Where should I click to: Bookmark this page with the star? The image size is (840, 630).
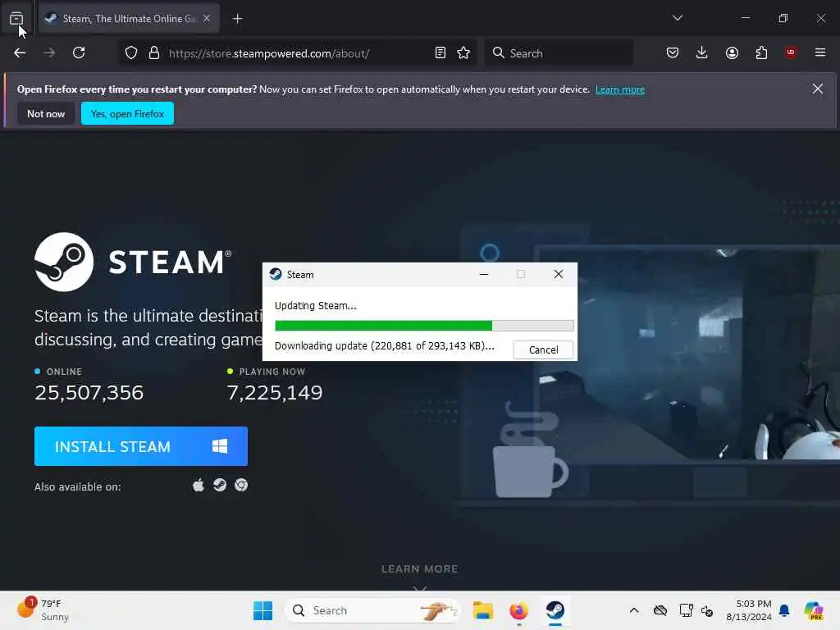[464, 52]
